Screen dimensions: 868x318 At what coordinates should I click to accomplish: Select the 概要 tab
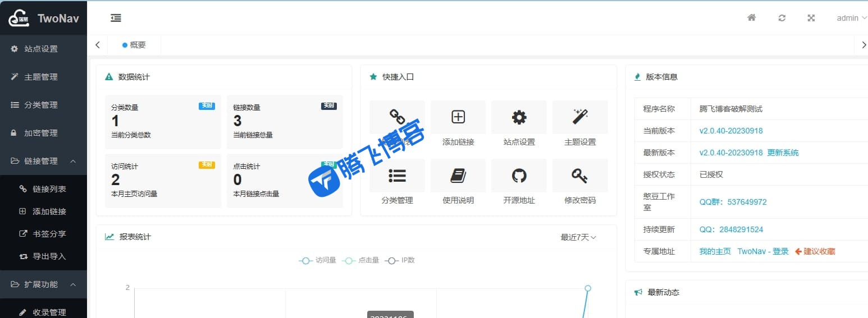pyautogui.click(x=134, y=45)
